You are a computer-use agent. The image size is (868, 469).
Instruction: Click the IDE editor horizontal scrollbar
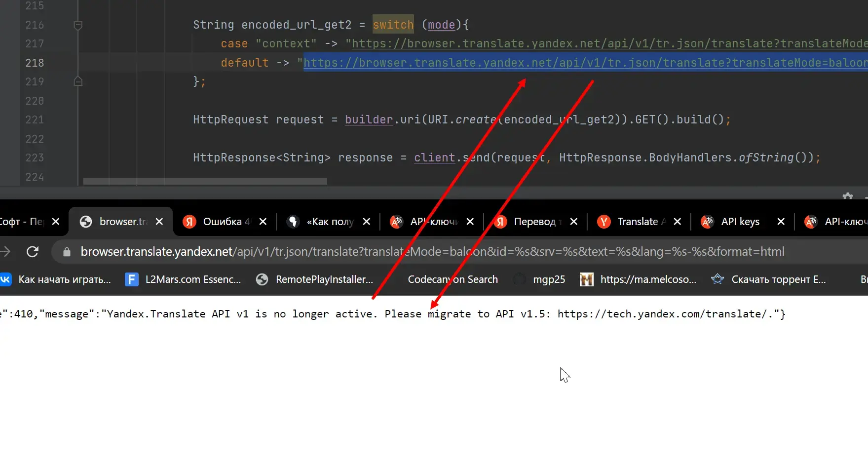[x=205, y=181]
